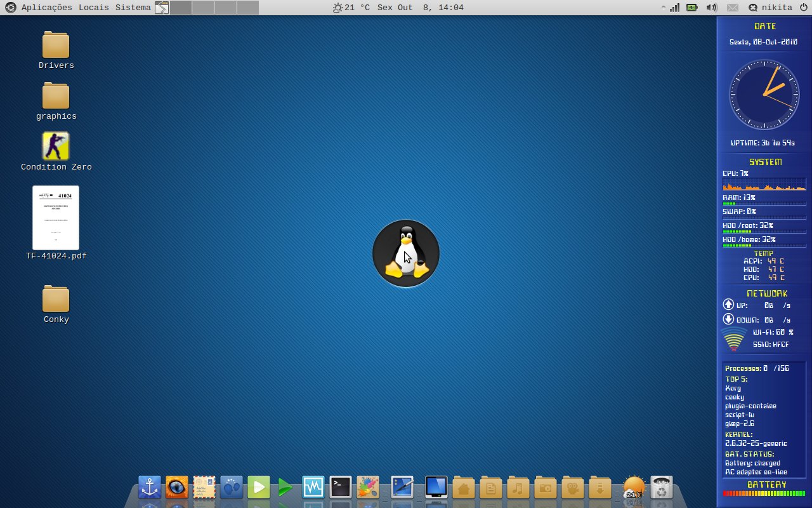Switch to the fourth workspace
The height and width of the screenshot is (508, 812).
(x=247, y=8)
